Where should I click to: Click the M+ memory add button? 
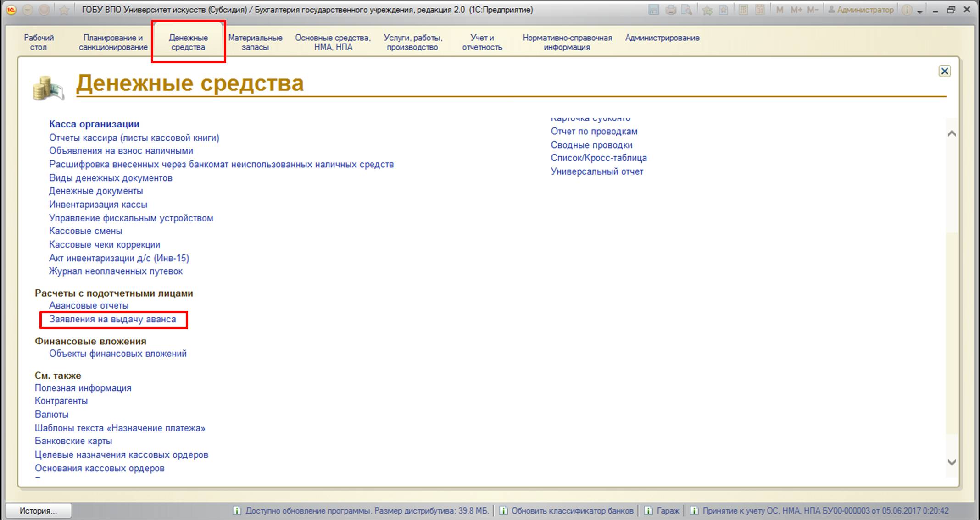[x=796, y=10]
